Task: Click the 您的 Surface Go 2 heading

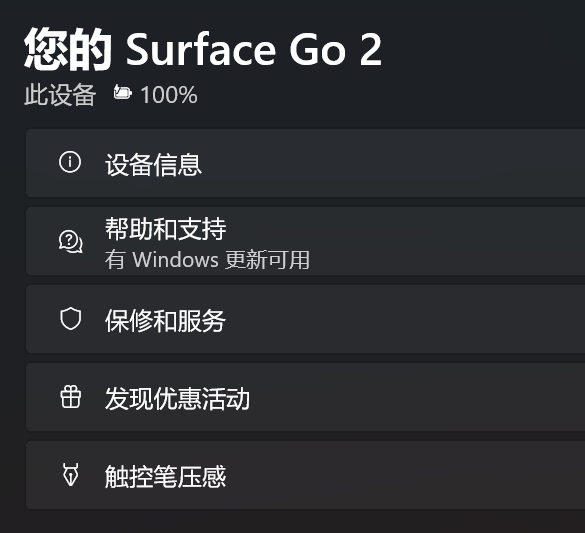Action: point(203,49)
